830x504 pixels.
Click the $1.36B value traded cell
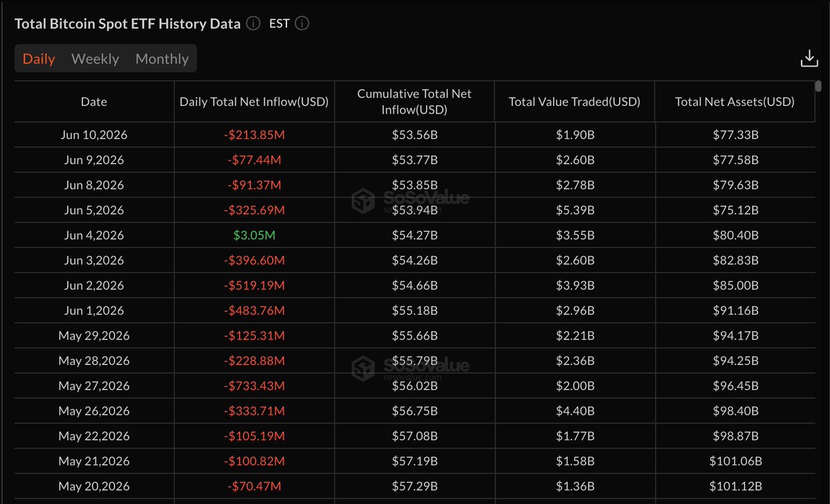(x=575, y=486)
